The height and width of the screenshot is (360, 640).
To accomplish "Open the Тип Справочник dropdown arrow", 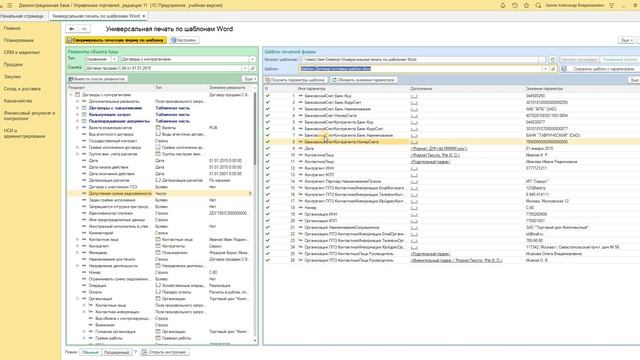I will [x=114, y=59].
